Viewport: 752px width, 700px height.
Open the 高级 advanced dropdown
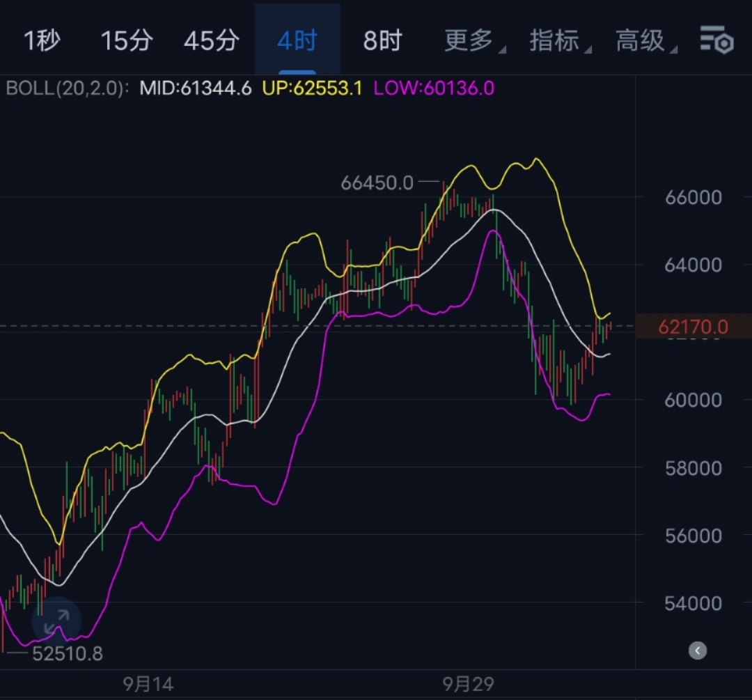coord(643,41)
